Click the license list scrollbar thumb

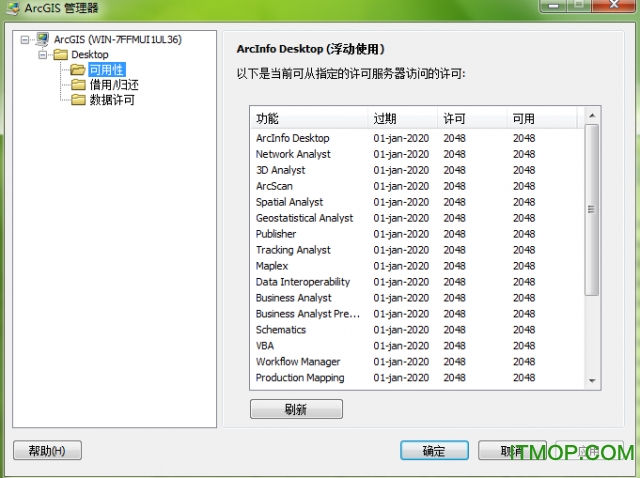coord(592,210)
